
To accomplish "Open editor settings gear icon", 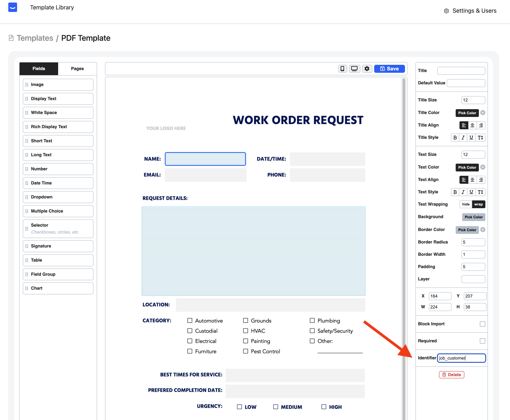I will tap(367, 69).
